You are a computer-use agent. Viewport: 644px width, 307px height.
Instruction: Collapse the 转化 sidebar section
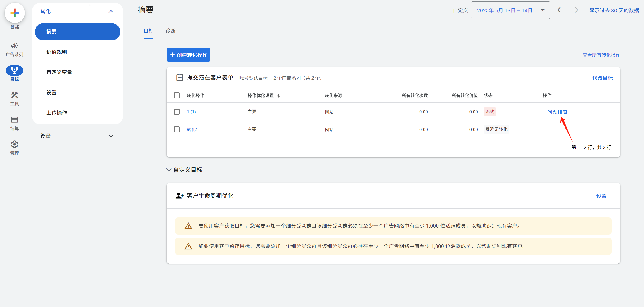[111, 12]
